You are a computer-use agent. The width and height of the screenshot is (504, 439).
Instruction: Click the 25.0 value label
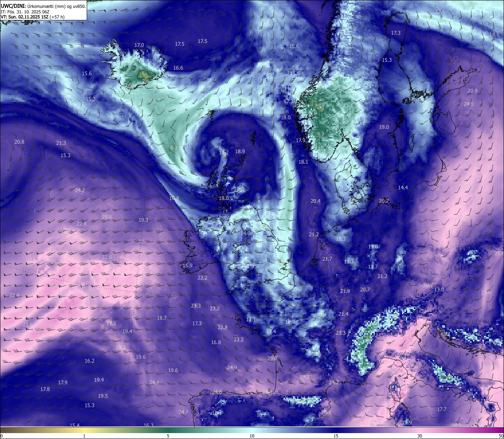(x=272, y=359)
